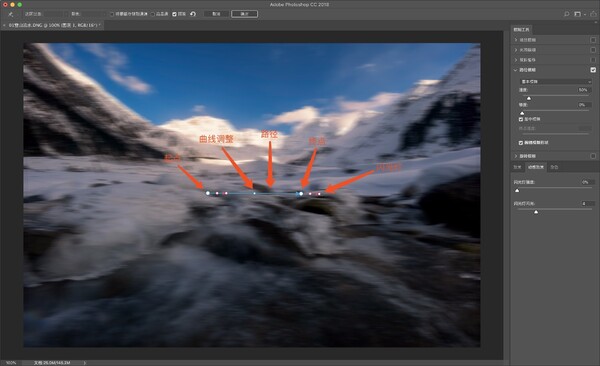The image size is (600, 366).
Task: Click the workspace layout icon at top right
Action: coord(577,14)
